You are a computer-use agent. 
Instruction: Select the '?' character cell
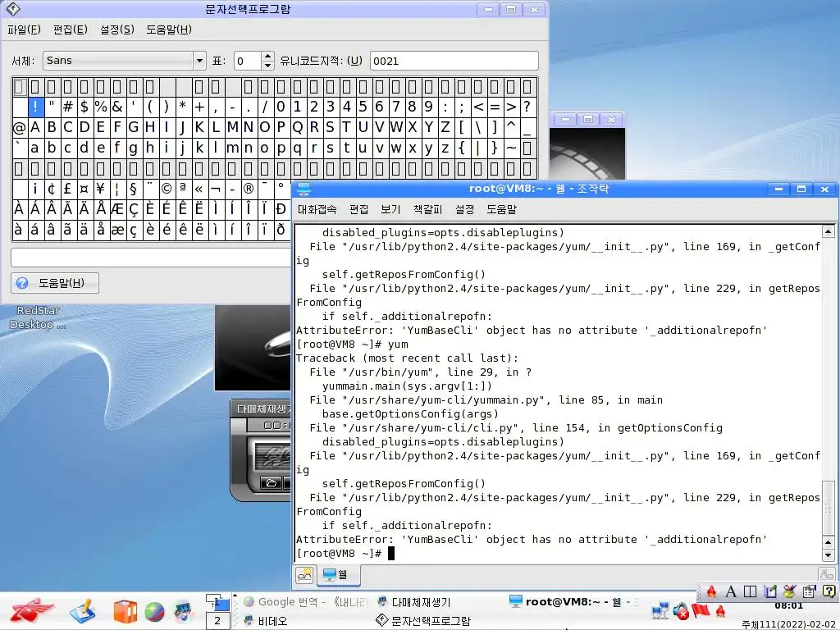tap(527, 107)
